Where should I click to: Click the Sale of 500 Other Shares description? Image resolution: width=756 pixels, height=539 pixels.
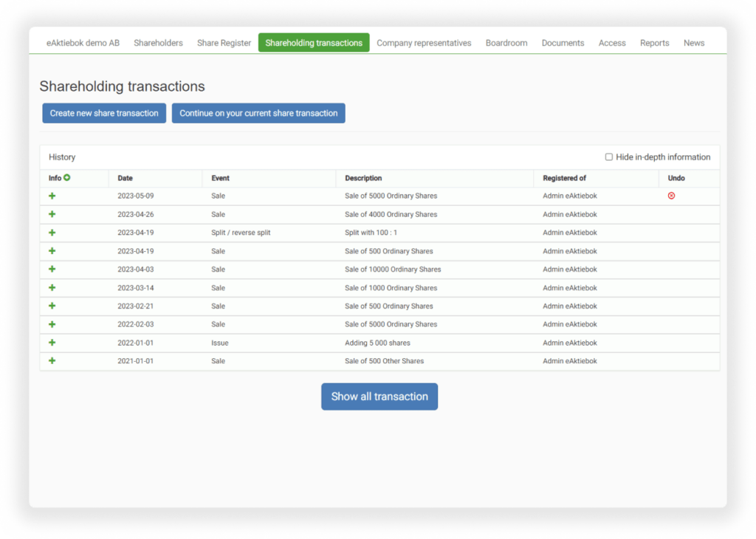click(384, 360)
